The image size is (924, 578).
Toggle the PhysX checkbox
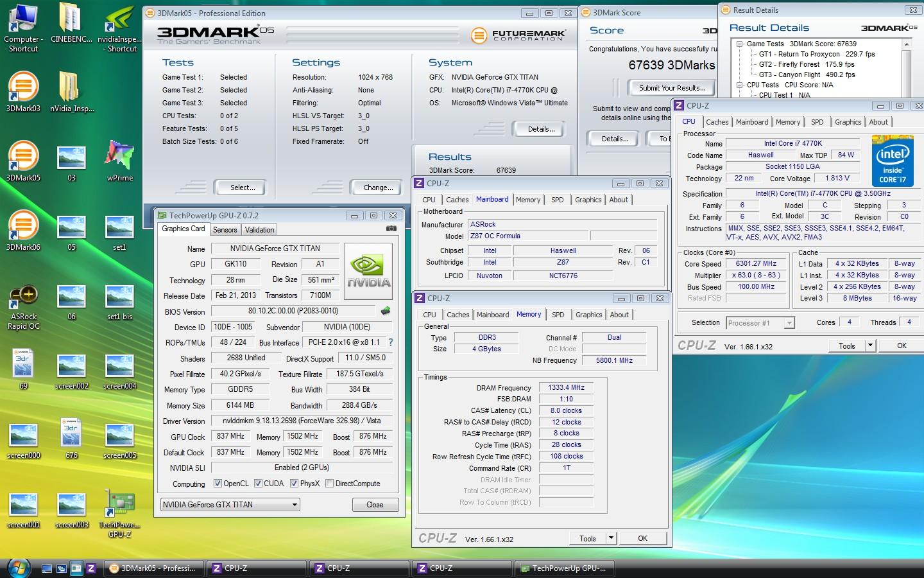(x=294, y=484)
